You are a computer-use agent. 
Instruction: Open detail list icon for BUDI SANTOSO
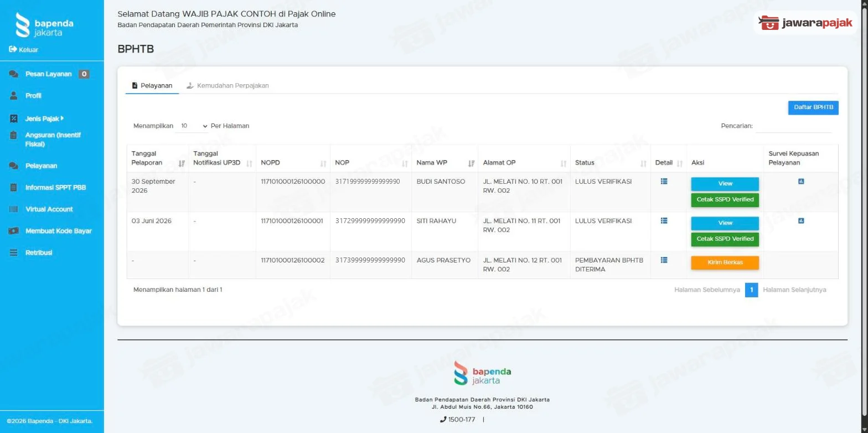coord(664,181)
